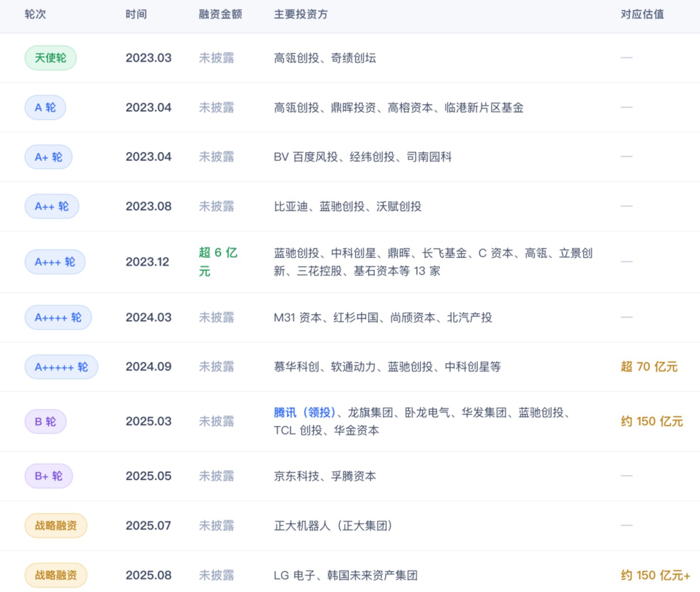Select the A 轮 round badge
The image size is (700, 592).
point(45,107)
